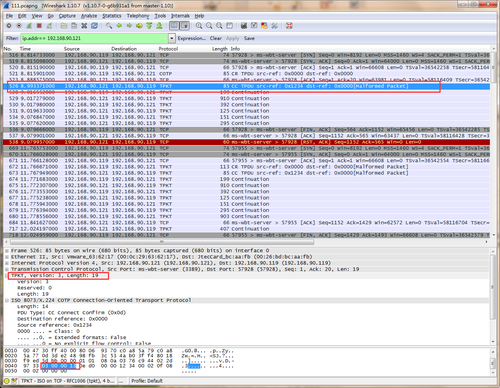
Task: Jump to the last packet
Action: click(x=159, y=26)
